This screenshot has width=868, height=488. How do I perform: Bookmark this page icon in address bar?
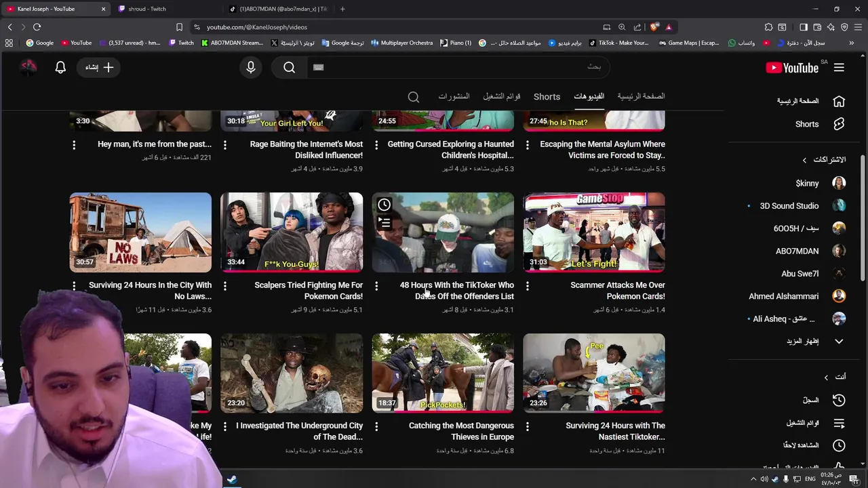[x=179, y=27]
